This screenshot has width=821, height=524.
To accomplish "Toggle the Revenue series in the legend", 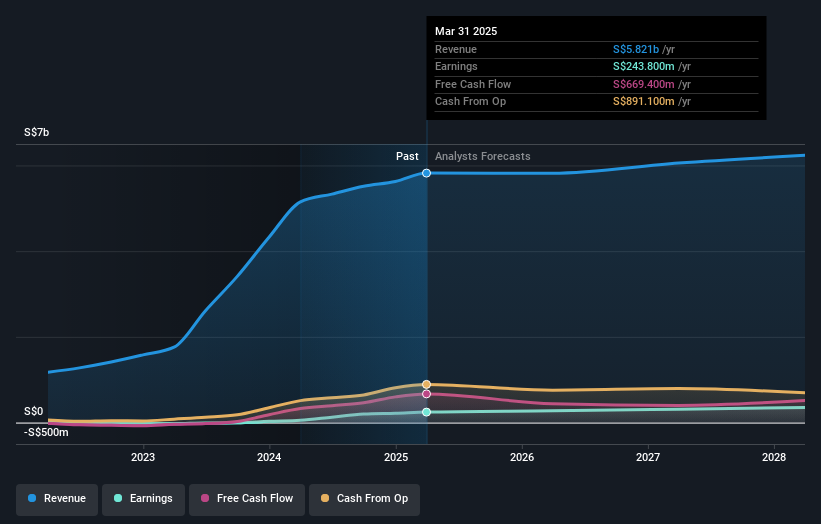I will tap(57, 499).
